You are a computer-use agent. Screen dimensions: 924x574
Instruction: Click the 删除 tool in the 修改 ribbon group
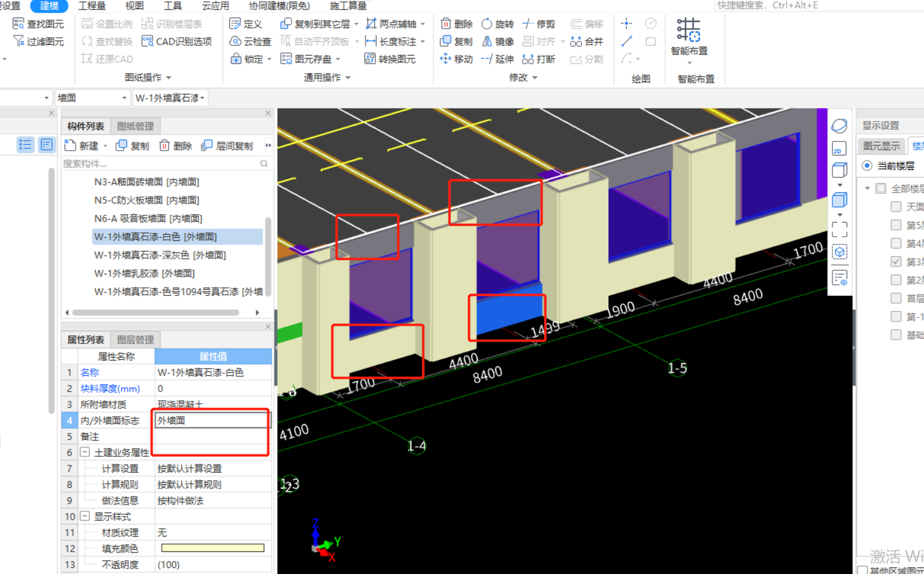pyautogui.click(x=457, y=24)
